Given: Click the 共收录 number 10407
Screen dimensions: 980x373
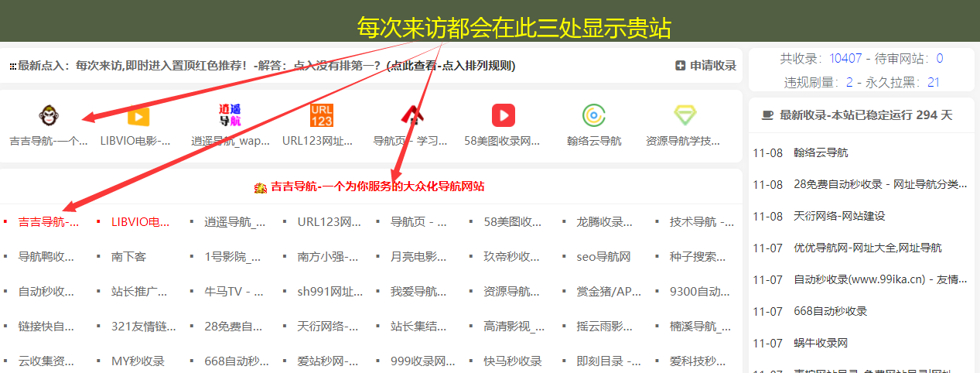Looking at the screenshot, I should click(x=845, y=59).
